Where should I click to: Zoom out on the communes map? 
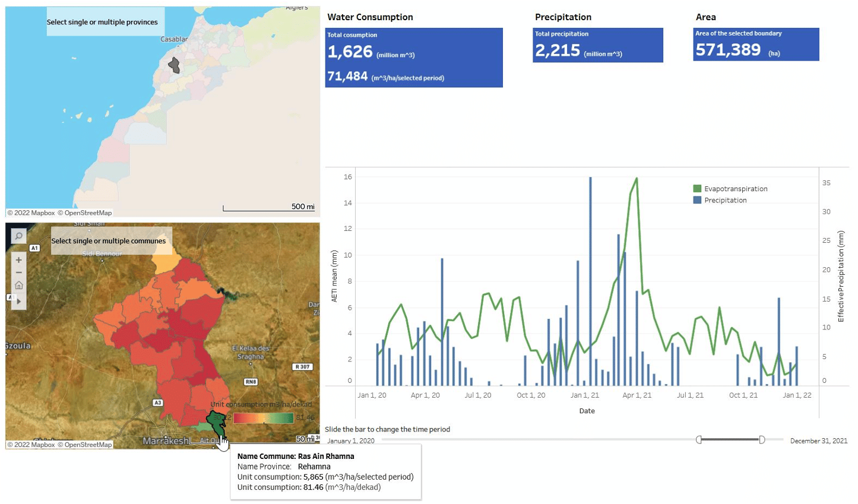tap(18, 272)
